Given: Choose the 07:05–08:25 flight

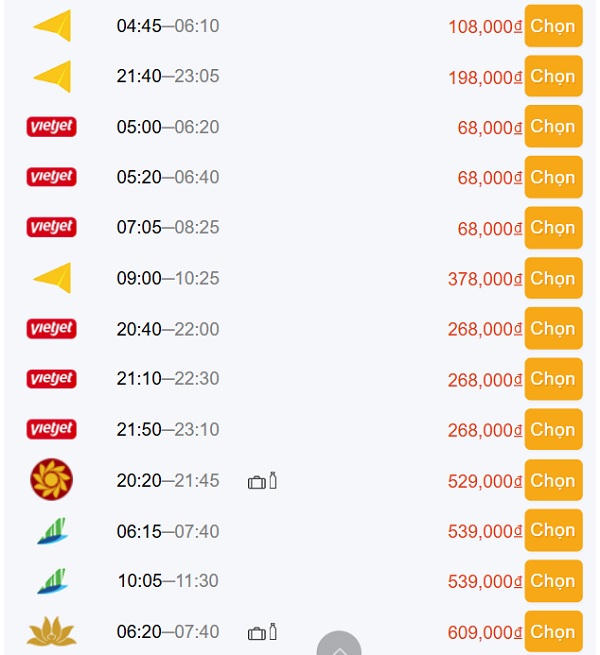Looking at the screenshot, I should tap(553, 228).
